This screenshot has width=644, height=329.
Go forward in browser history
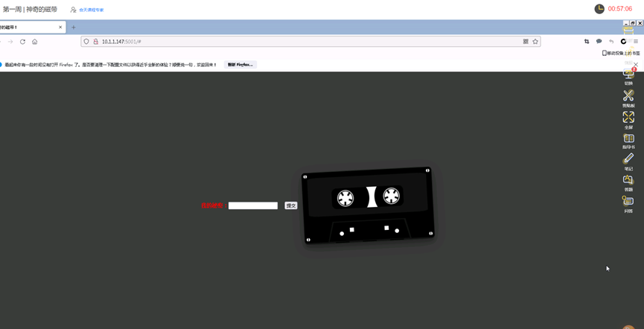point(10,42)
